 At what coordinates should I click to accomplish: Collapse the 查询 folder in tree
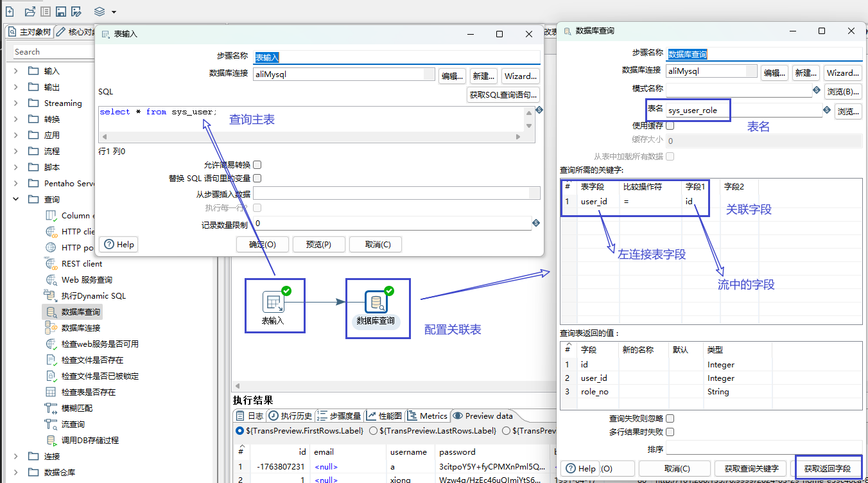16,200
